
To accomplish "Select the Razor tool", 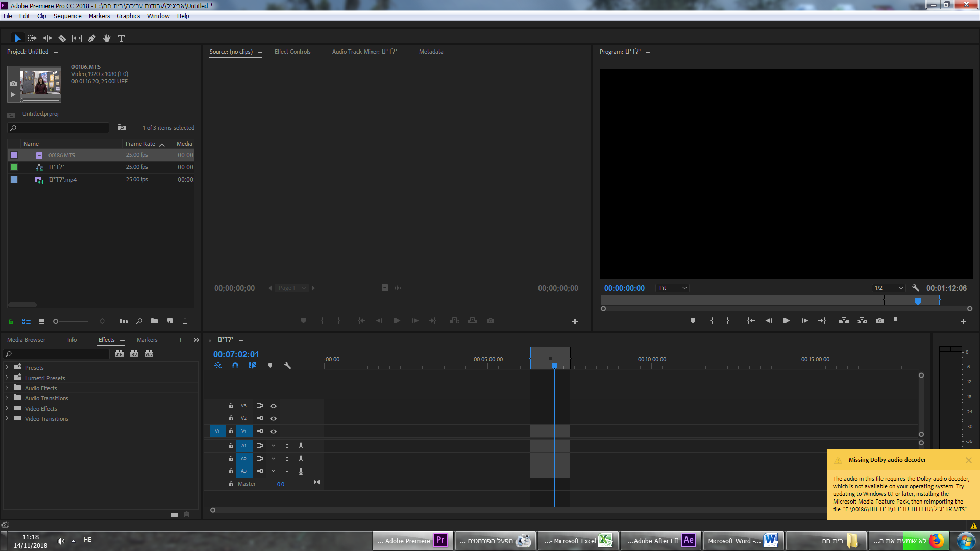I will coord(62,38).
